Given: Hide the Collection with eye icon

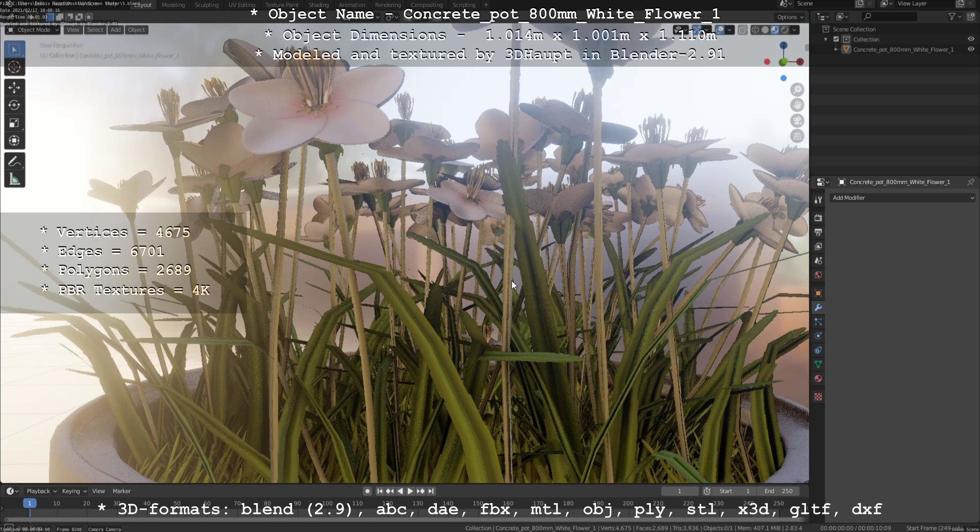Looking at the screenshot, I should coord(971,39).
